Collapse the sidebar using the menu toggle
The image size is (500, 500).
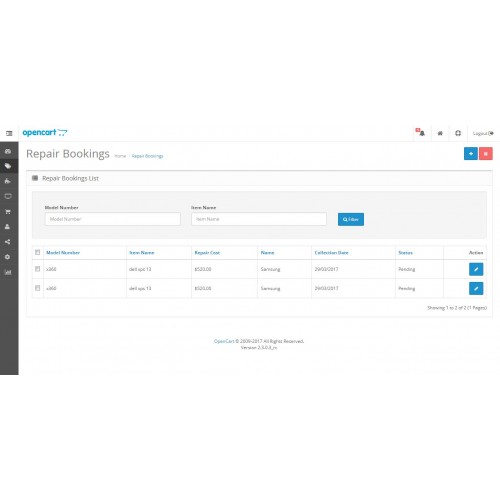(9, 133)
